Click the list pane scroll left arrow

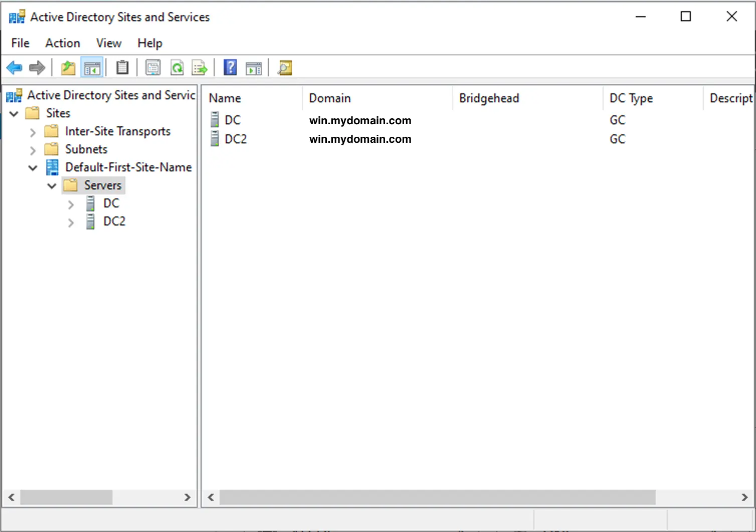(211, 497)
